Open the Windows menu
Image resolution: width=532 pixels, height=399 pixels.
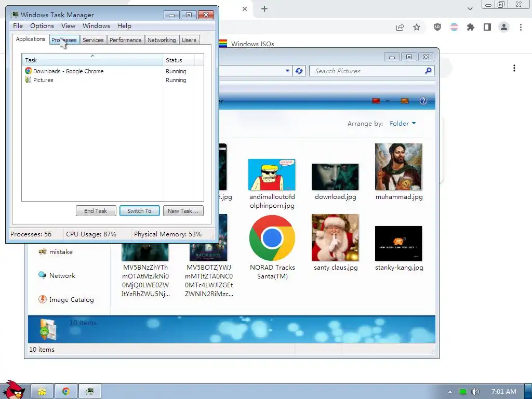click(96, 26)
